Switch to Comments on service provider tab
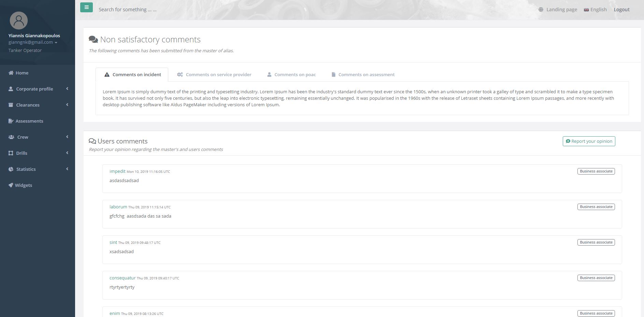 click(x=214, y=74)
